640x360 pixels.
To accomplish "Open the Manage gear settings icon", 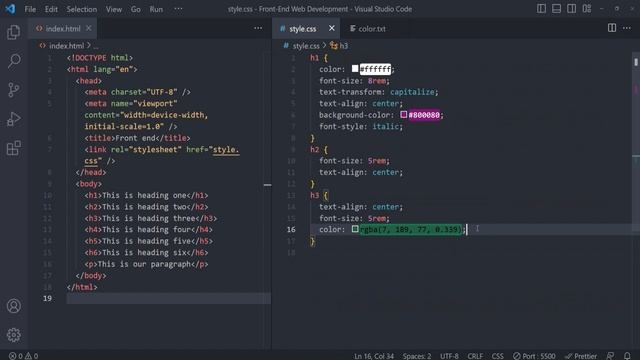I will (13, 335).
